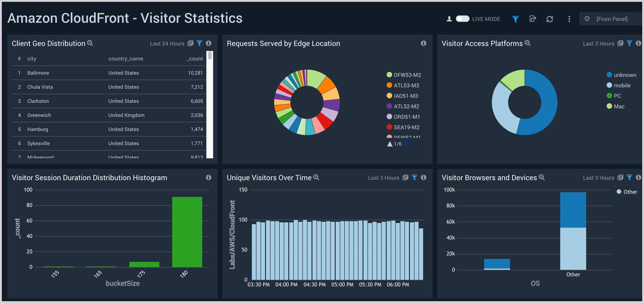
Task: Open the dashboard-level filter icon in top toolbar
Action: 515,19
